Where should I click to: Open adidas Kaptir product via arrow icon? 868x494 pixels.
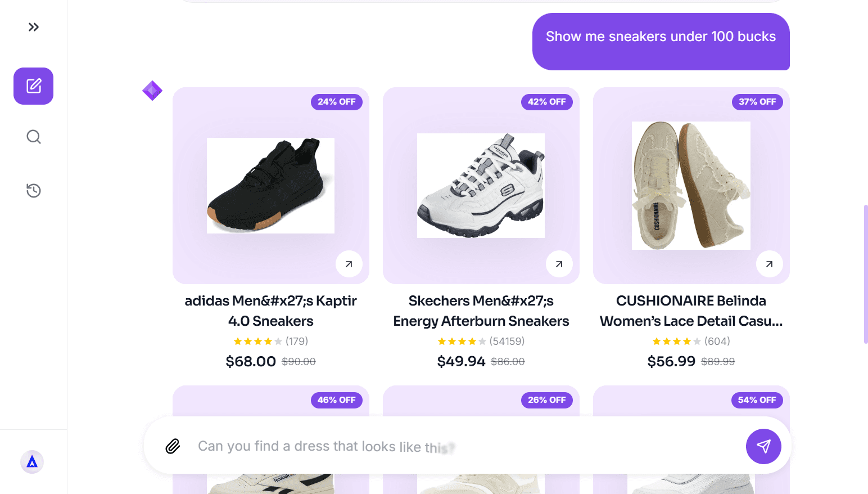349,264
